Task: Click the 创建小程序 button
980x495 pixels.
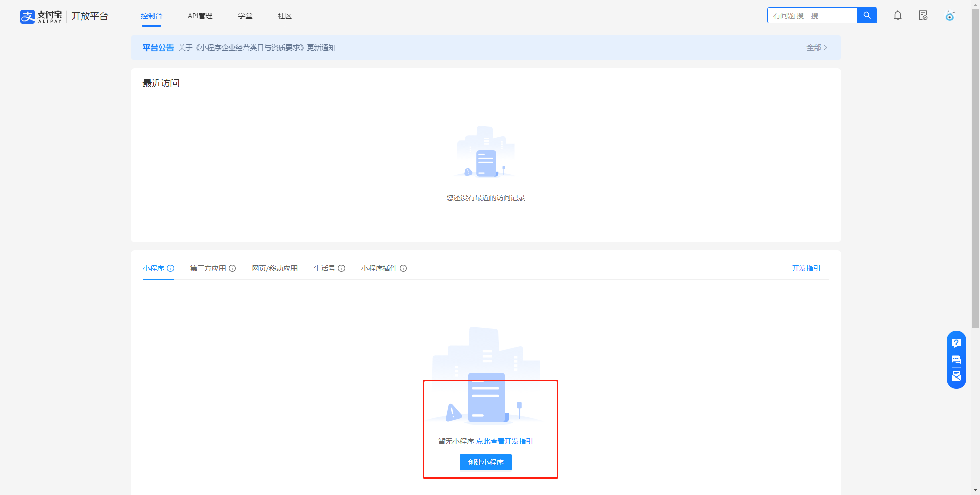Action: pyautogui.click(x=485, y=462)
